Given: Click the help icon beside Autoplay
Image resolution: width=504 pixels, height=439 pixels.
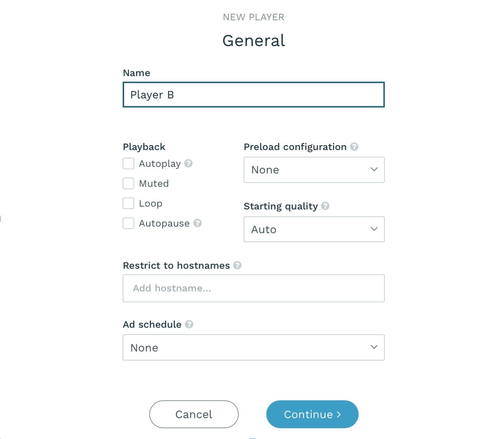Looking at the screenshot, I should pos(188,163).
